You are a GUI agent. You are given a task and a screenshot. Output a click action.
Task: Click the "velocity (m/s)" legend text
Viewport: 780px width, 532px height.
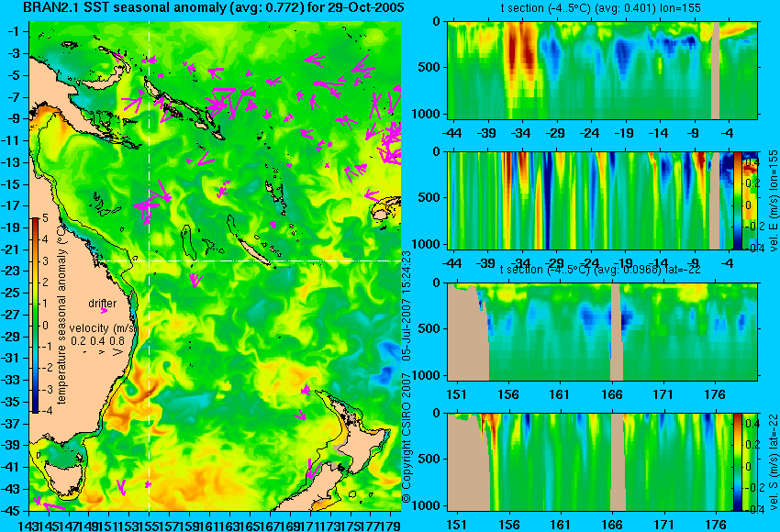tap(103, 328)
